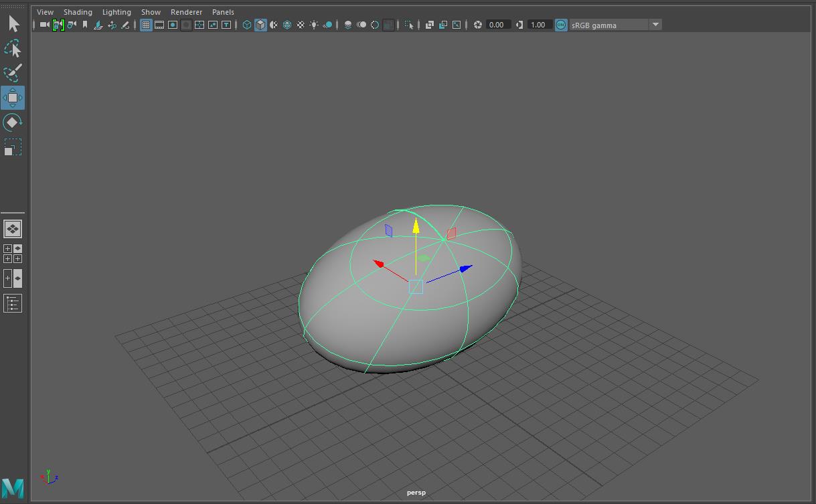816x504 pixels.
Task: Open the Lighting menu
Action: [x=116, y=12]
